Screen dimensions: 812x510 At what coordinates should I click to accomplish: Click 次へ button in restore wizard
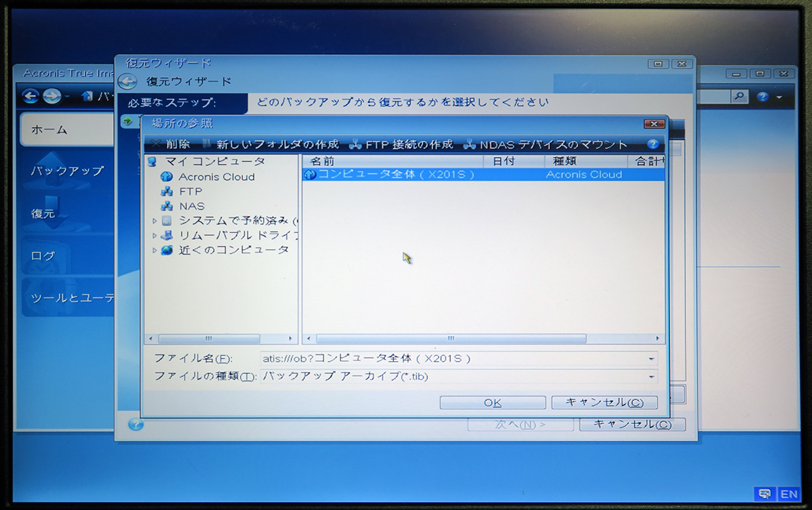pyautogui.click(x=520, y=425)
